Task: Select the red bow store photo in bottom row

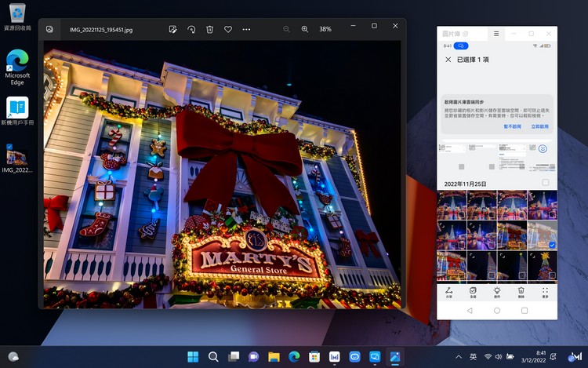Action: pyautogui.click(x=452, y=265)
